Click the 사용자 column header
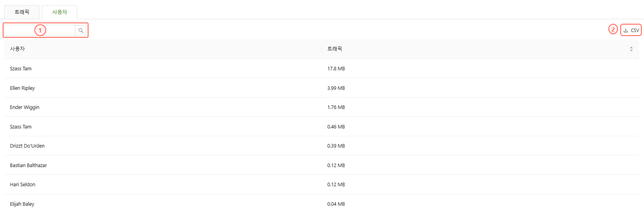This screenshot has height=211, width=644. 18,49
